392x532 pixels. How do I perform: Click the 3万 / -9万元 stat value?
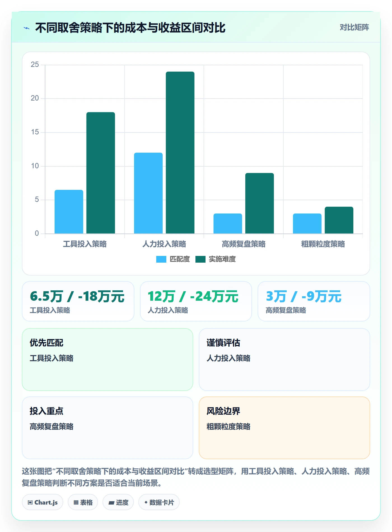point(304,297)
